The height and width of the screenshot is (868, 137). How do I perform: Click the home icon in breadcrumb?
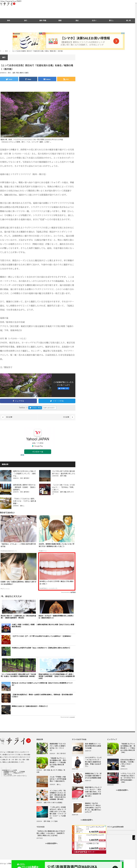(1, 51)
